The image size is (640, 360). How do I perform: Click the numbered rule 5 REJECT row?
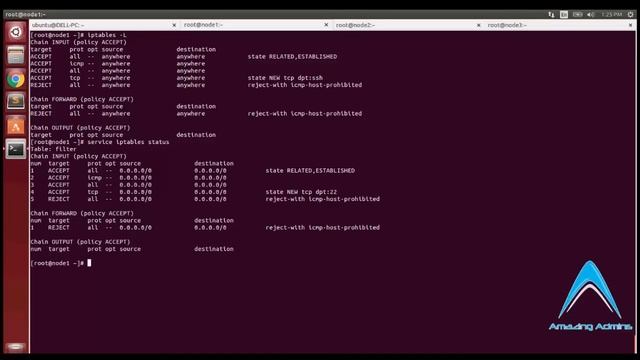click(205, 199)
